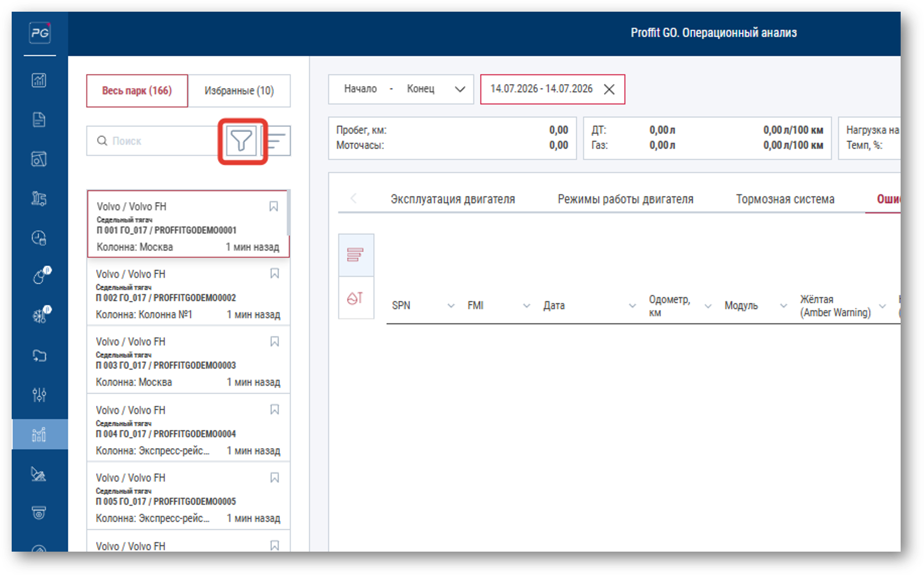Switch to the drop-and-T view button
Viewport: 924px width, 575px height.
click(x=355, y=298)
